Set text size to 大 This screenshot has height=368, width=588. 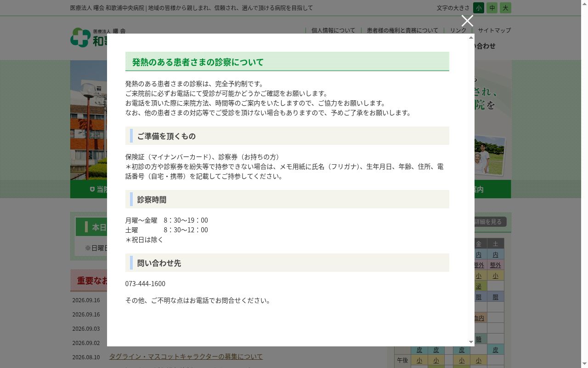click(505, 8)
